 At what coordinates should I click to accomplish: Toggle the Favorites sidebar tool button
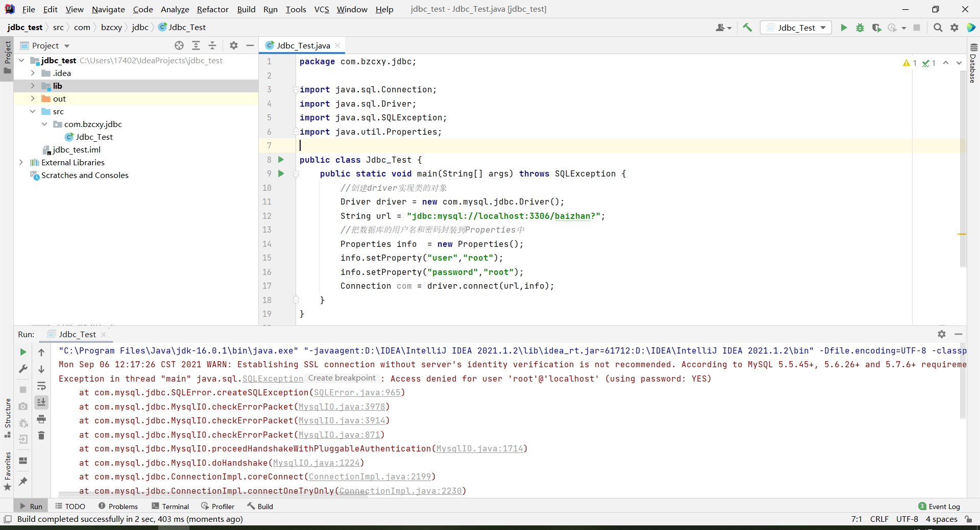[x=7, y=471]
